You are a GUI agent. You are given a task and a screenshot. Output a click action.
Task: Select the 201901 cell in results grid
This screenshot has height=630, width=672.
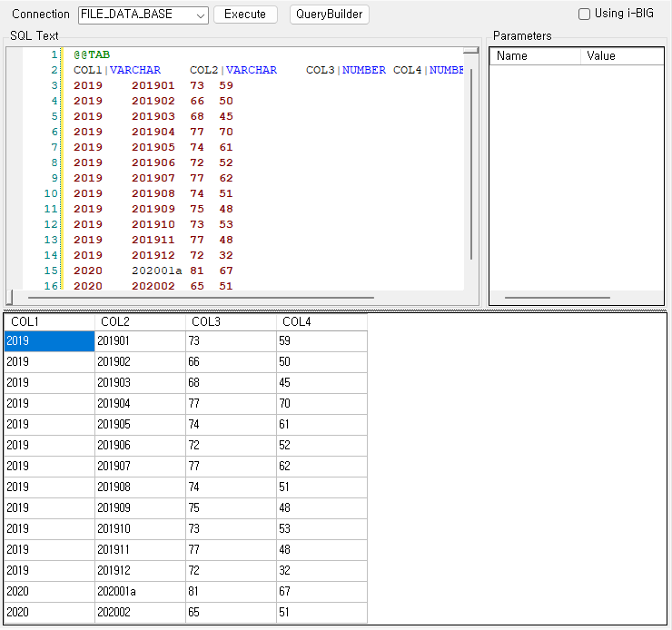[140, 341]
